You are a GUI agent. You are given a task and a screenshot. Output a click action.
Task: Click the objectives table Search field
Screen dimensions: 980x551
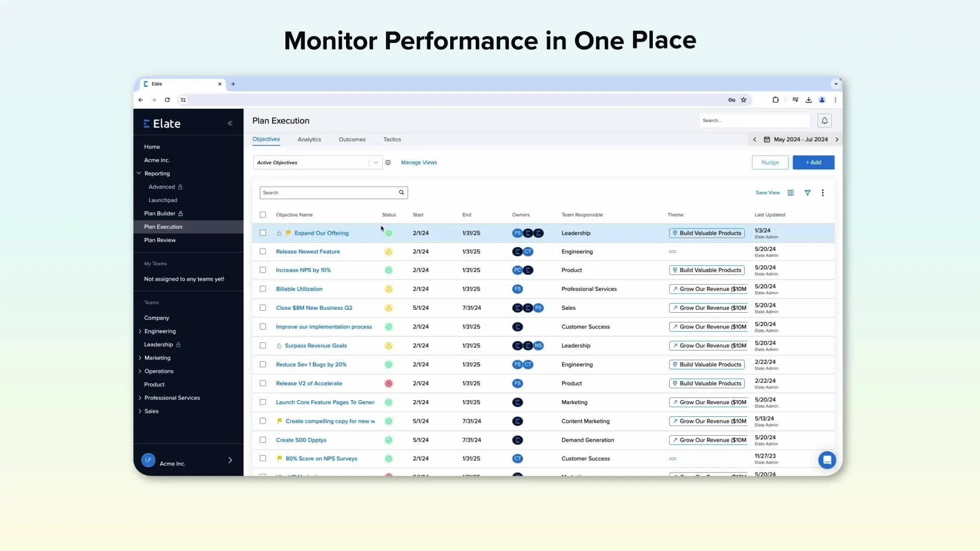(x=334, y=193)
